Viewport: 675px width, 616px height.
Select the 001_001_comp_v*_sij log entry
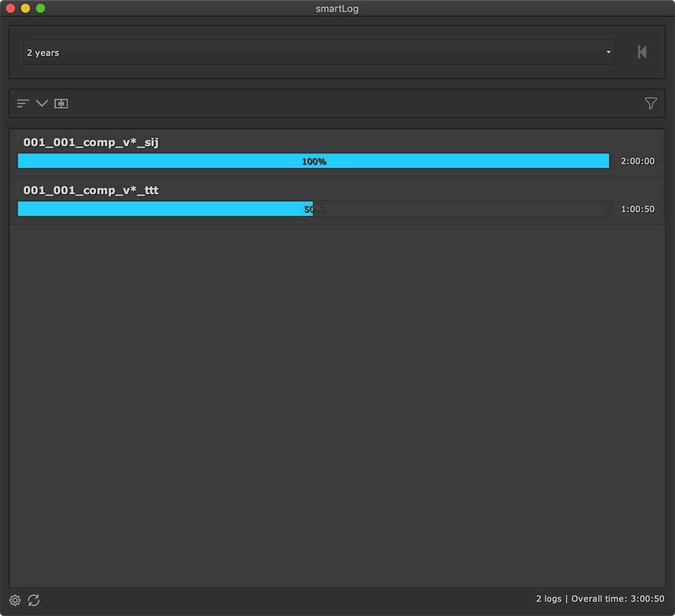[91, 142]
